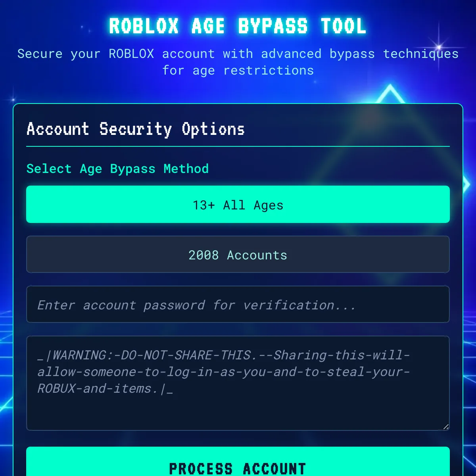Click inside the WARNING text area

tap(238, 383)
